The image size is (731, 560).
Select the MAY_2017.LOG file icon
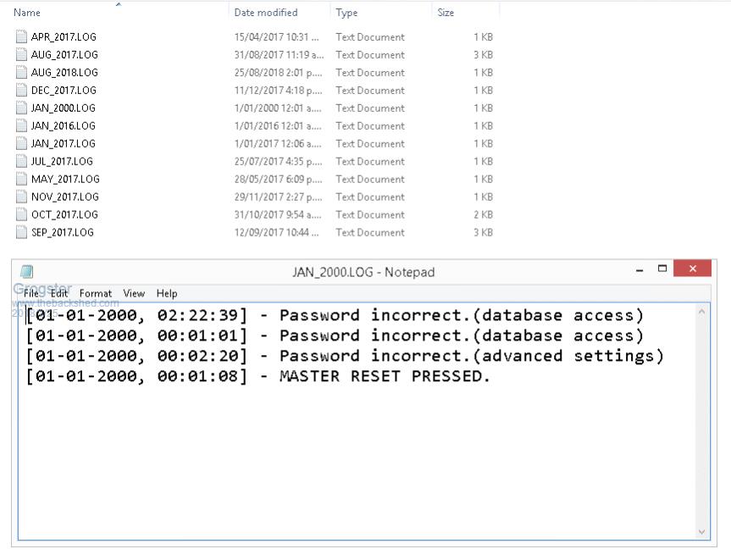click(22, 180)
